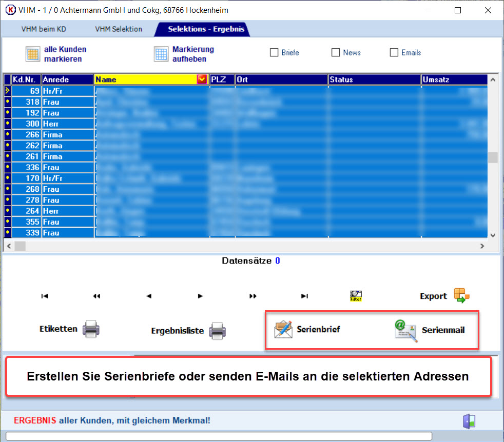Open the 'VHM Selektion' tab
Viewport: 504px width, 442px height.
[x=119, y=29]
